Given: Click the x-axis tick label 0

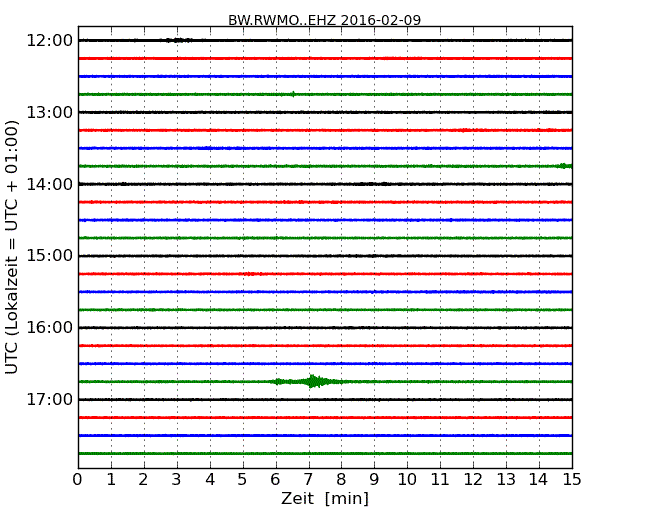Looking at the screenshot, I should [78, 480].
